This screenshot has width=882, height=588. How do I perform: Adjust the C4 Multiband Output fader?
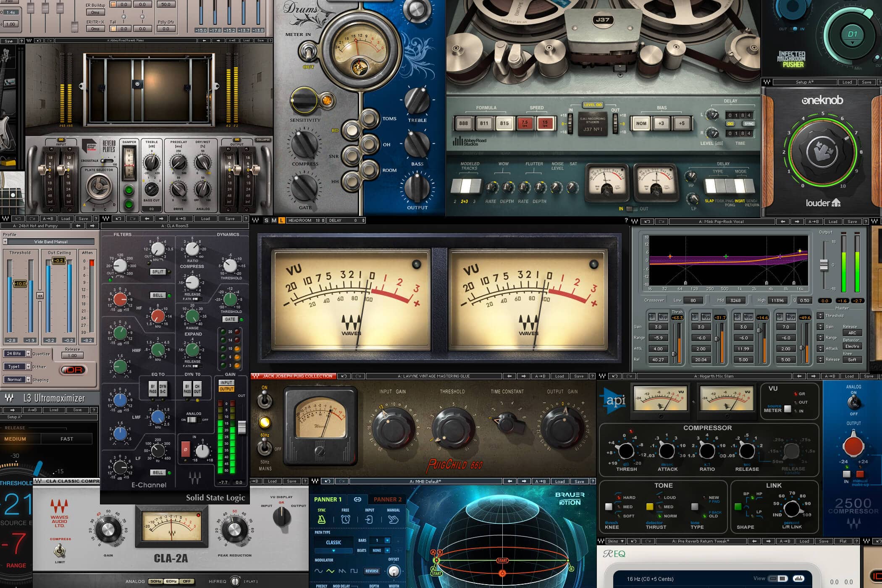coord(824,265)
